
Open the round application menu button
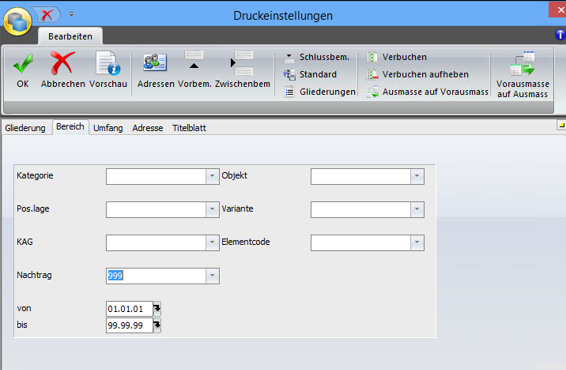(17, 21)
